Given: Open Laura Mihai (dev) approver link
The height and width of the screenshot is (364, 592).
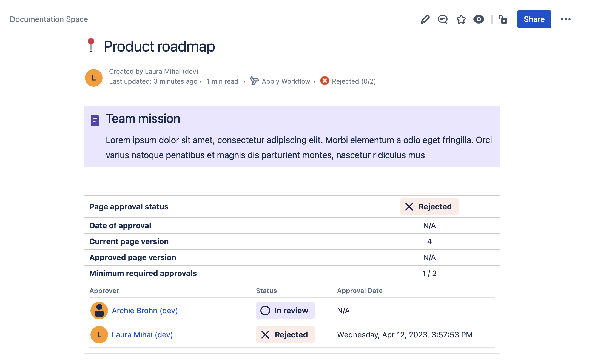Looking at the screenshot, I should [142, 335].
